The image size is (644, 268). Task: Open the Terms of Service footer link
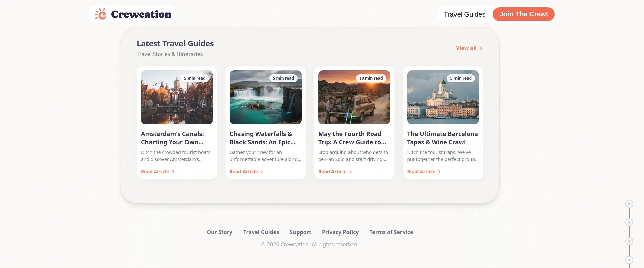[391, 232]
